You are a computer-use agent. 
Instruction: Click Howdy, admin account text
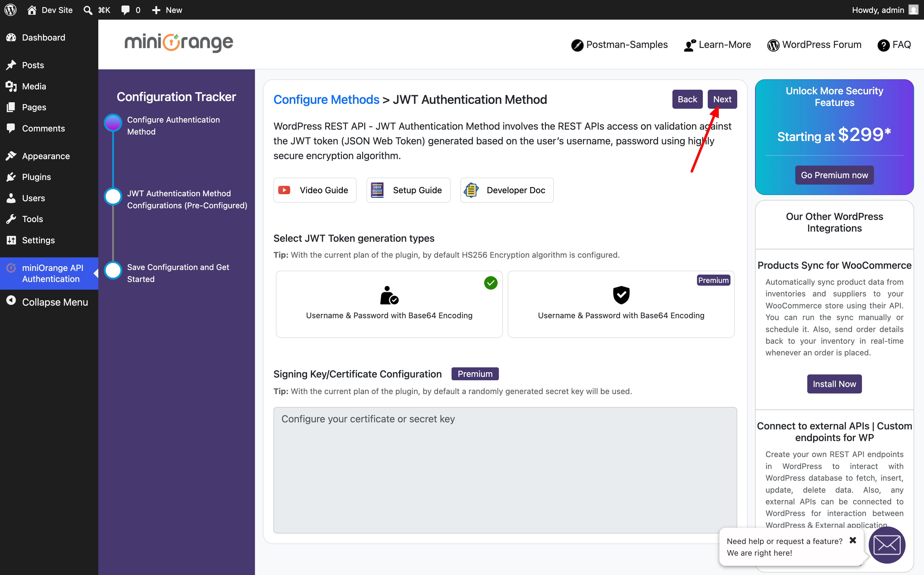tap(878, 10)
